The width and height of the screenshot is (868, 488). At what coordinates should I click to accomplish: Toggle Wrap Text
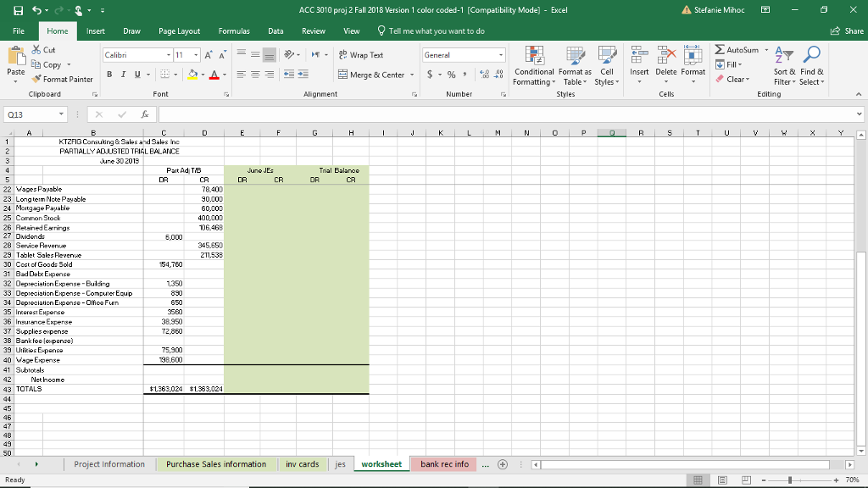tap(361, 55)
